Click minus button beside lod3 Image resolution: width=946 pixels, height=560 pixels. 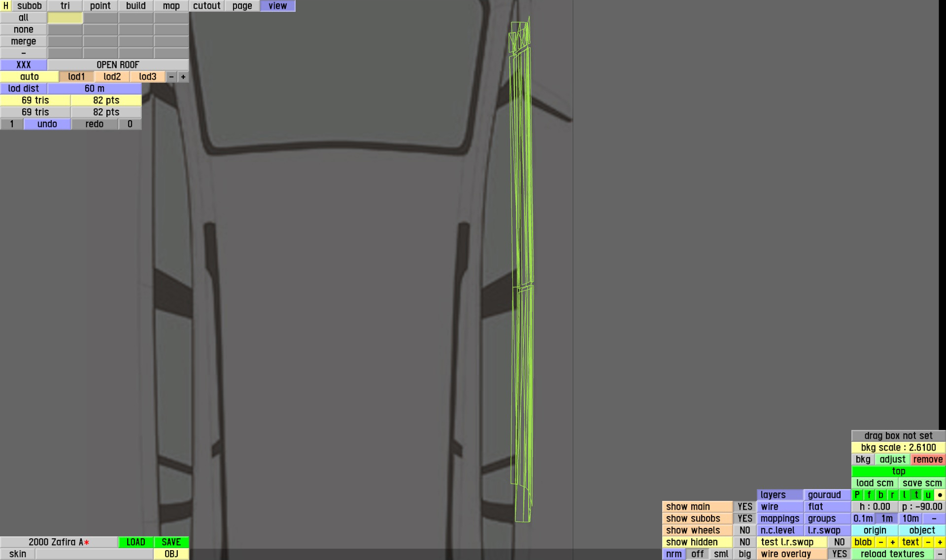coord(171,77)
